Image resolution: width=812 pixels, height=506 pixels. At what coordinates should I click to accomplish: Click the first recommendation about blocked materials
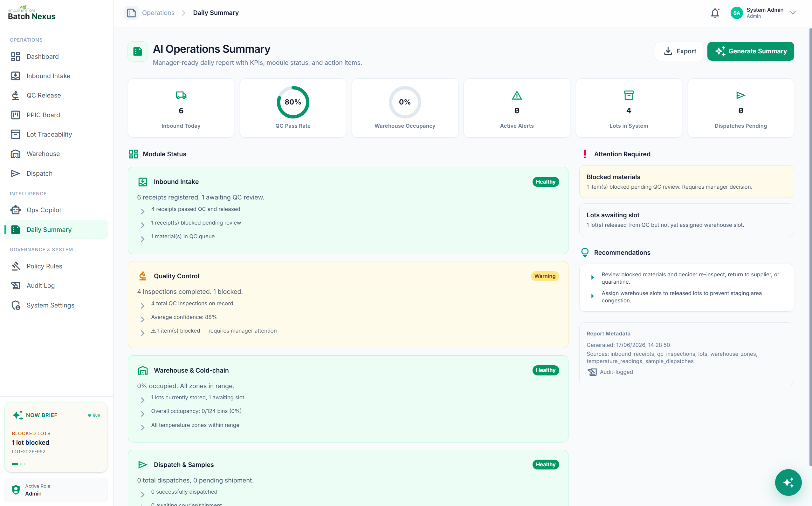click(690, 278)
